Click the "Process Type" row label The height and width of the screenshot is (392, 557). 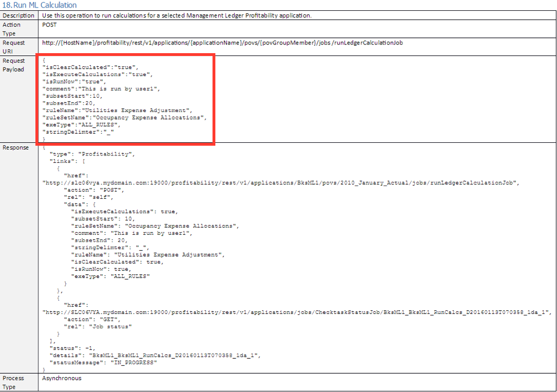pos(14,382)
